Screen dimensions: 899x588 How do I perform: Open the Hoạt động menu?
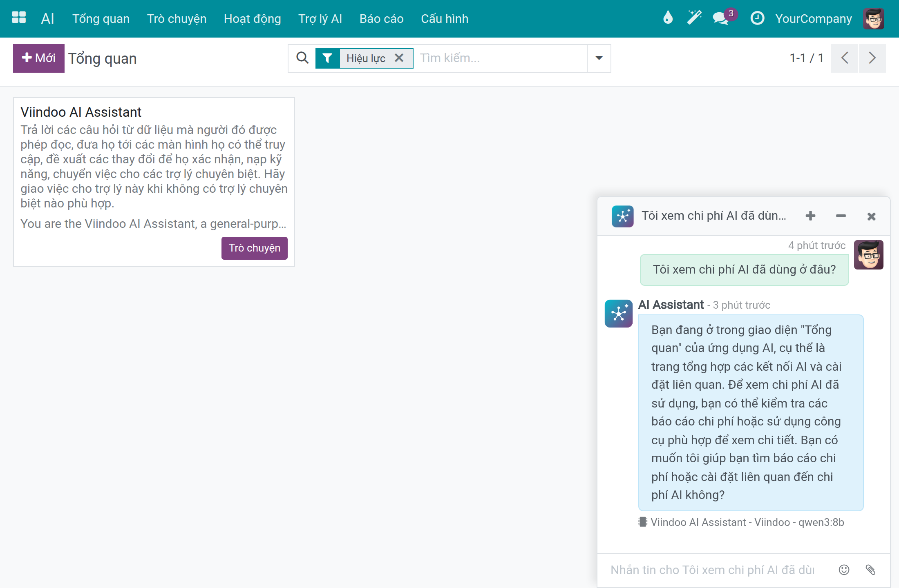point(252,19)
